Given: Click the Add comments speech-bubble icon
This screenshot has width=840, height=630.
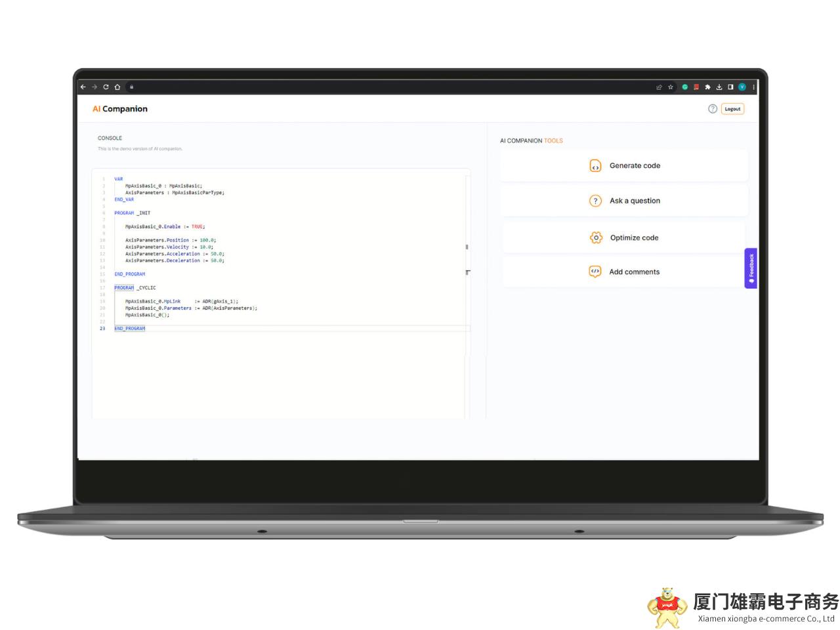Looking at the screenshot, I should (x=595, y=272).
